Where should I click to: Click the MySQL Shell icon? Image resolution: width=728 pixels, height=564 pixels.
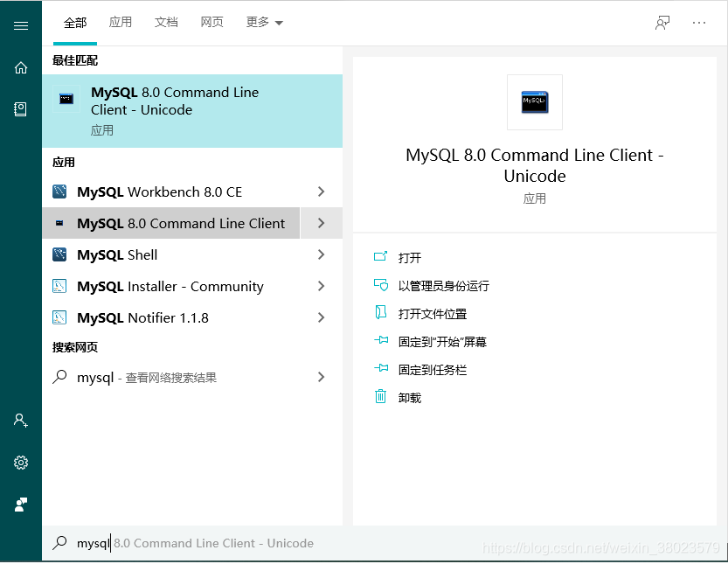[59, 254]
